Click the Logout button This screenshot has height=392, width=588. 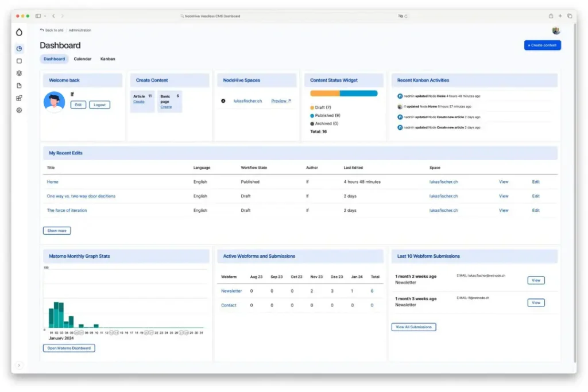click(x=99, y=105)
